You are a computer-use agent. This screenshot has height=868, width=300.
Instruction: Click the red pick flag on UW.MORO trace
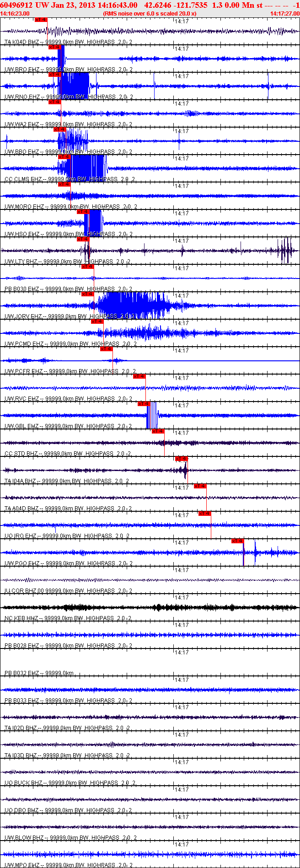pos(64,184)
